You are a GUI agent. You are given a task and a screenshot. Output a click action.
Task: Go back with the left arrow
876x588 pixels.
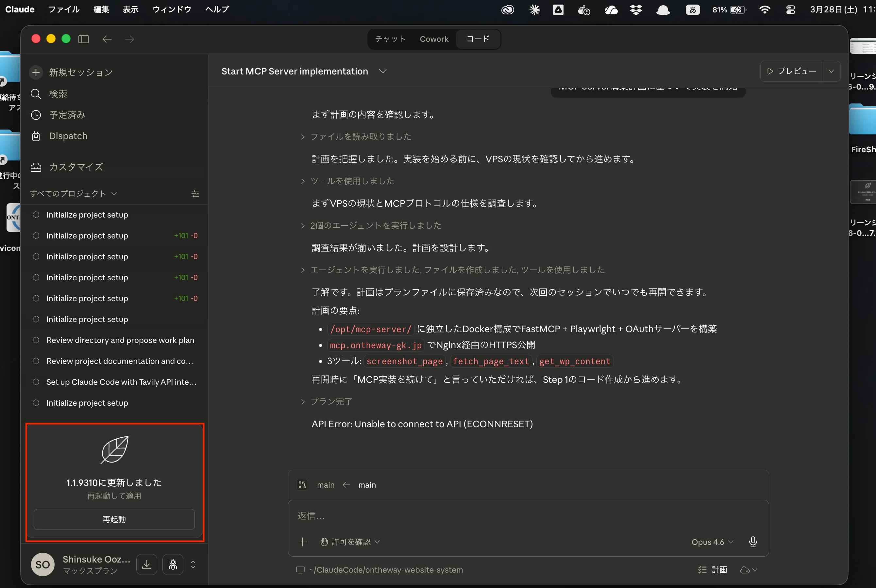coord(107,39)
